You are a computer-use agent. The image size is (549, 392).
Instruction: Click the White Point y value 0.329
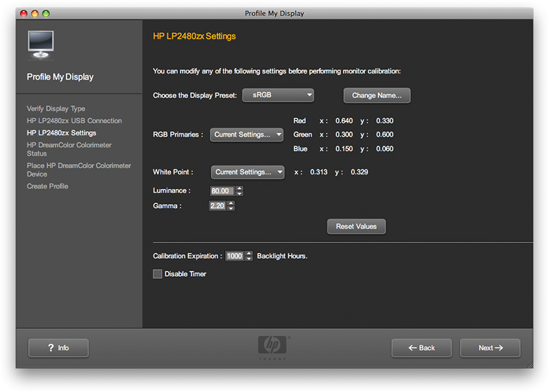point(359,172)
